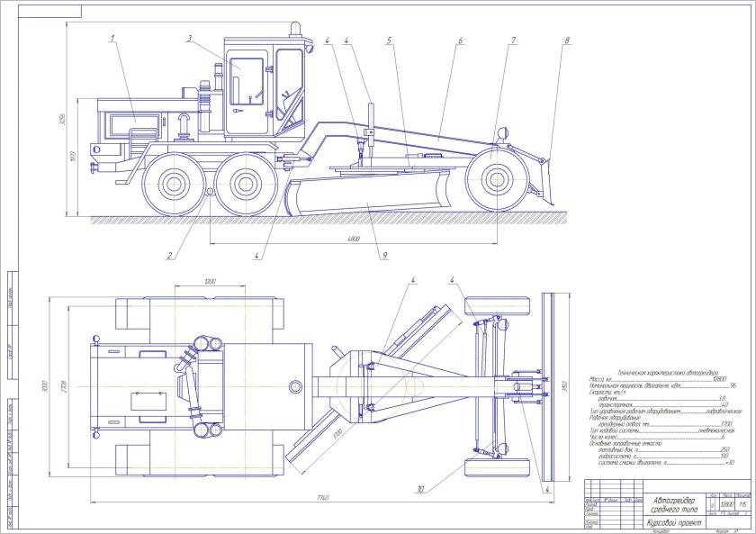Select callout number 3 near the cab

click(x=190, y=38)
